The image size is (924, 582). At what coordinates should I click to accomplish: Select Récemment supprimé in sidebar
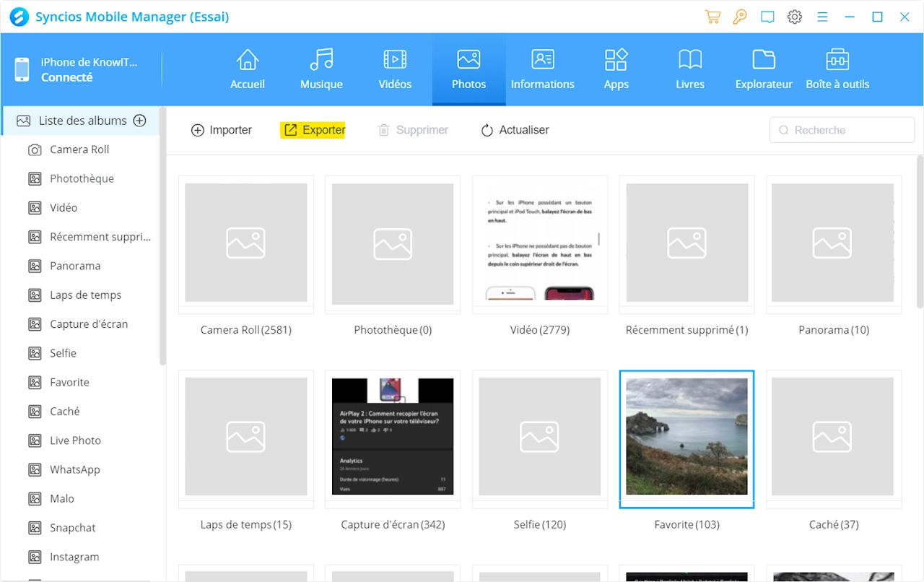tap(79, 237)
